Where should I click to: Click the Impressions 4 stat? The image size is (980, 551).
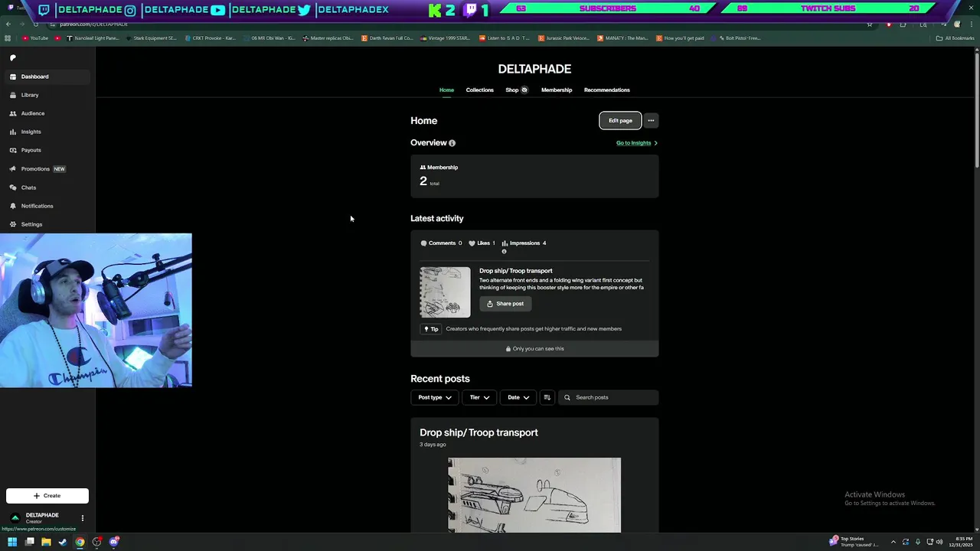[524, 243]
